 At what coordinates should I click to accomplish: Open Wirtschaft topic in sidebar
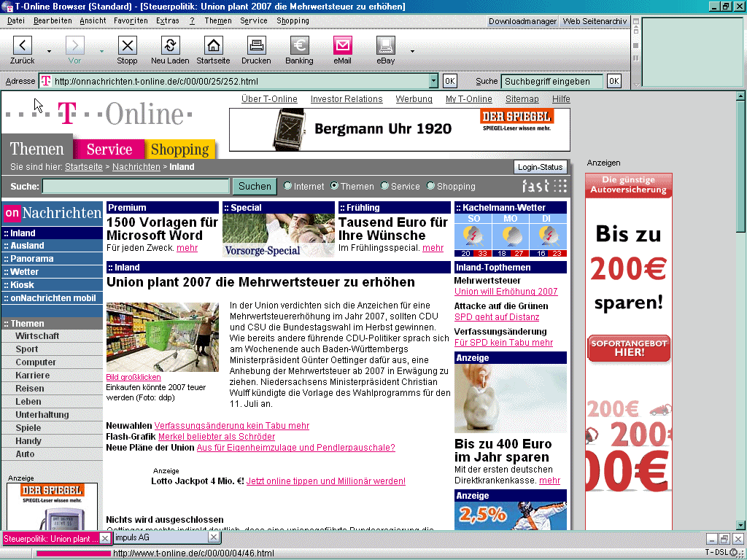37,336
